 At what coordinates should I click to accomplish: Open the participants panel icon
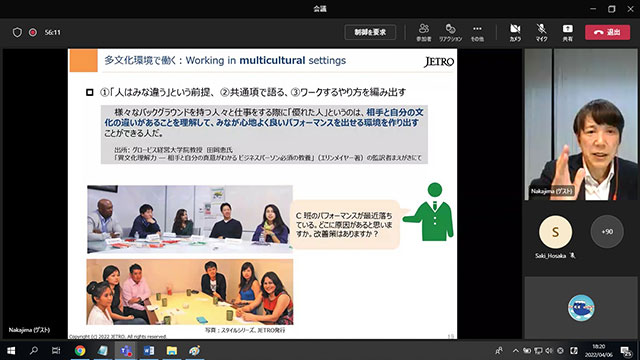coord(424,32)
